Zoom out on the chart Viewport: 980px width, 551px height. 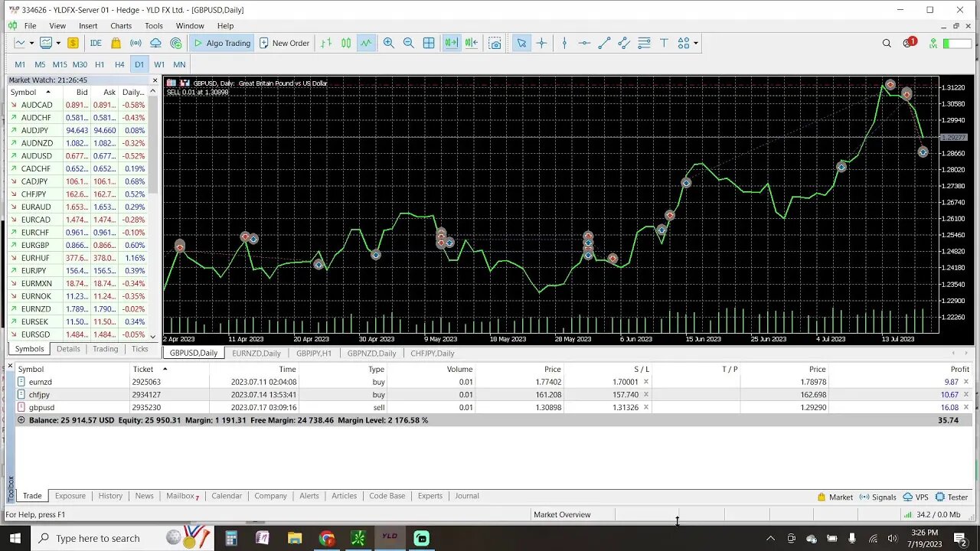click(x=409, y=43)
